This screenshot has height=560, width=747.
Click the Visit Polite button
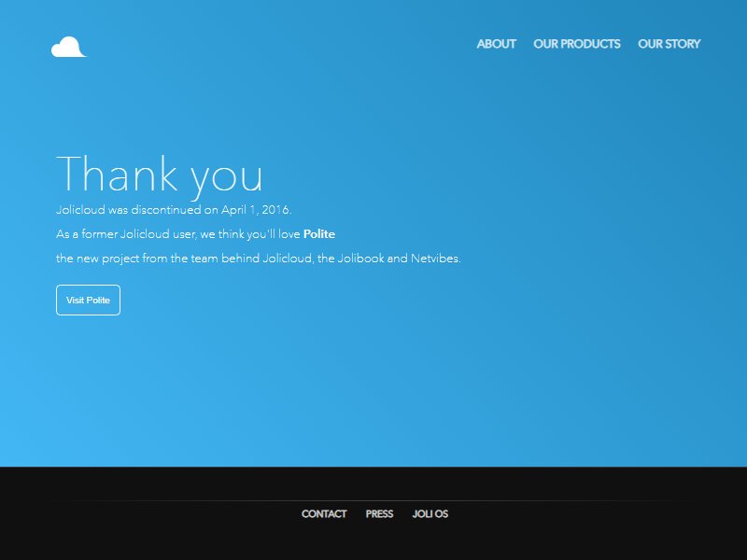pyautogui.click(x=88, y=300)
